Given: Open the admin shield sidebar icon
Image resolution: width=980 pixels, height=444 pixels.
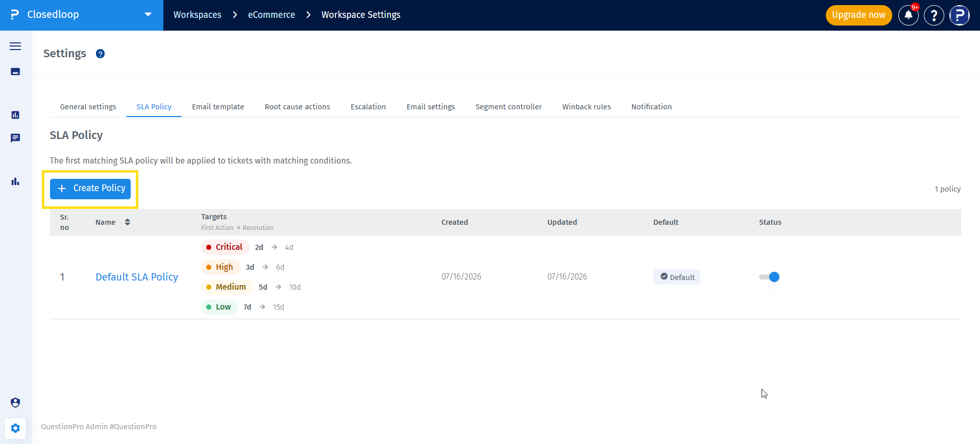Looking at the screenshot, I should [x=15, y=403].
